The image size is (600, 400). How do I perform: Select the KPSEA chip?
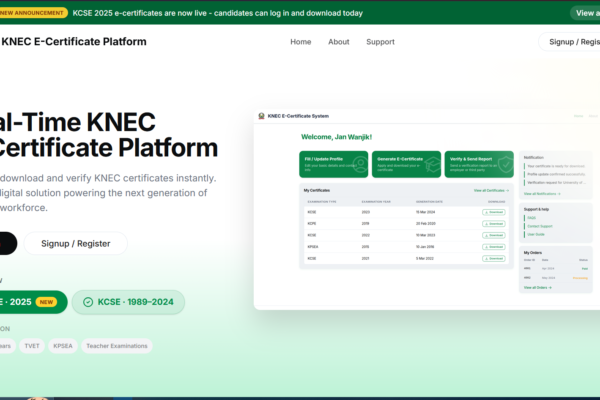(63, 346)
